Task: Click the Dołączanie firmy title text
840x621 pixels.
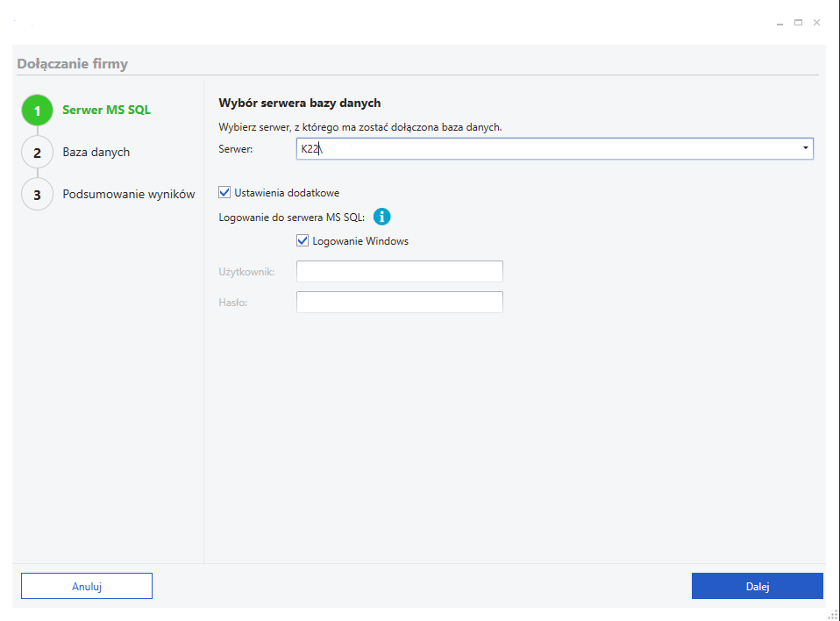Action: tap(72, 64)
